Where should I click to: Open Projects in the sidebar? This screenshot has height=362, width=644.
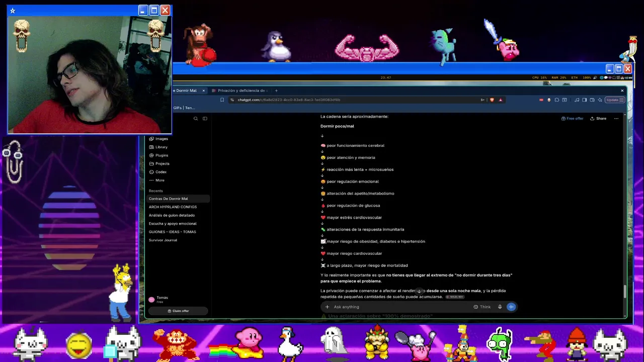pyautogui.click(x=159, y=163)
